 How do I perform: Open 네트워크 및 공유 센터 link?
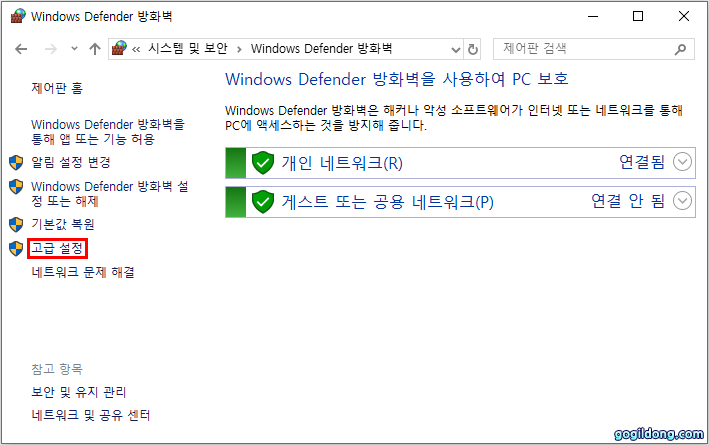pyautogui.click(x=90, y=415)
